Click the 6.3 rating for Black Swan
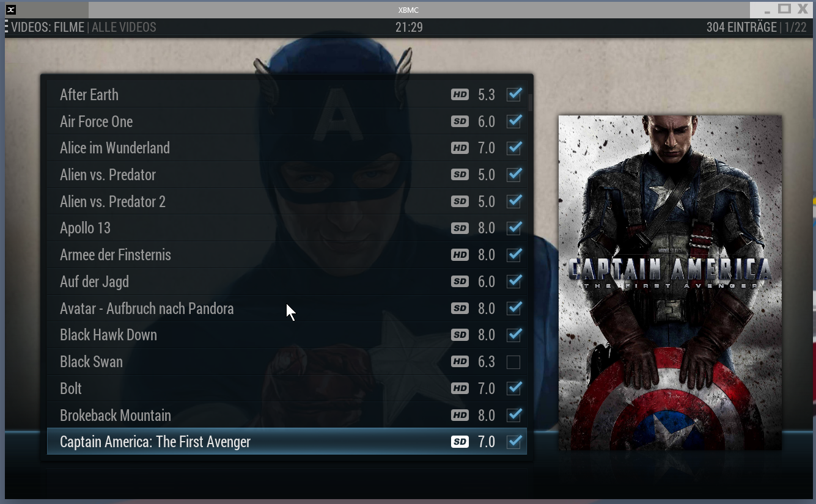The width and height of the screenshot is (816, 504). tap(487, 362)
